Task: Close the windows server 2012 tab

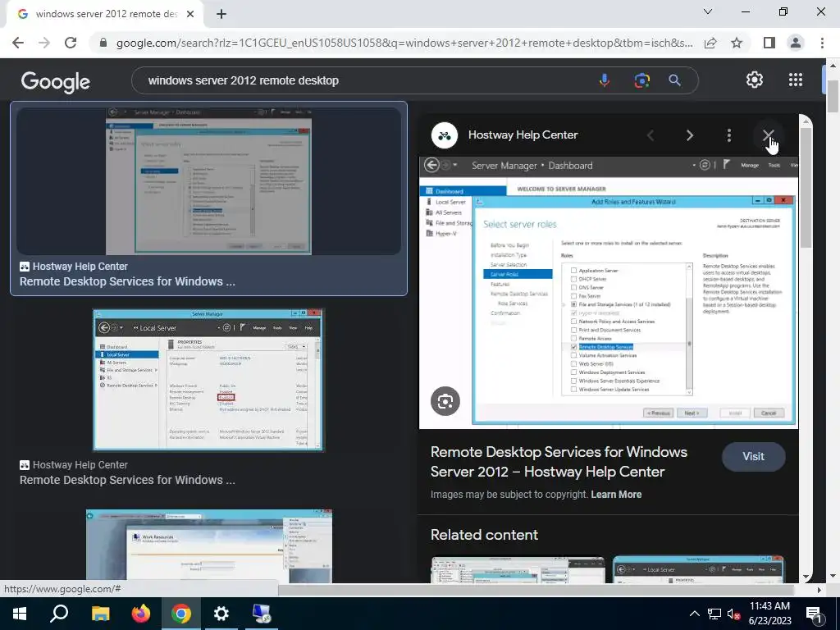Action: [190, 14]
